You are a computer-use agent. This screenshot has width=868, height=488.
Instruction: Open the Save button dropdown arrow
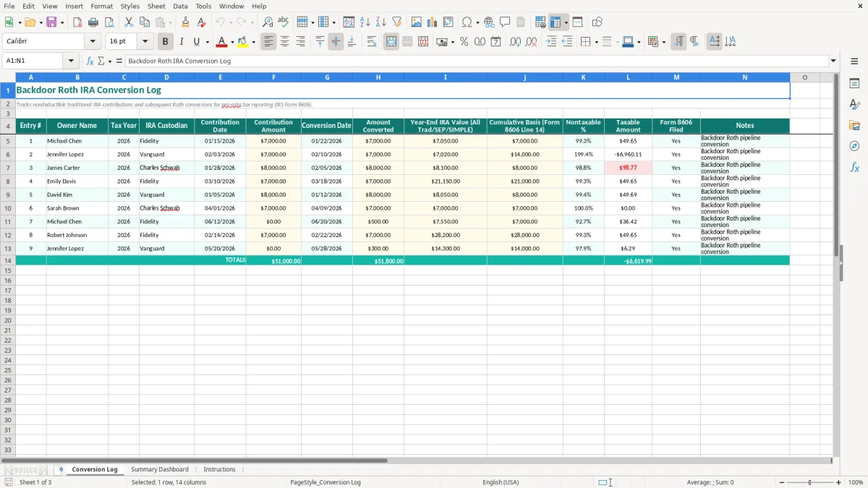62,22
